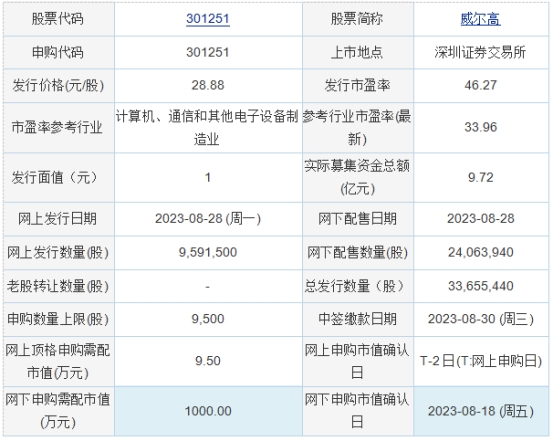Select the 深圳证券交易所 listing location cell
This screenshot has width=554, height=441.
pos(481,52)
